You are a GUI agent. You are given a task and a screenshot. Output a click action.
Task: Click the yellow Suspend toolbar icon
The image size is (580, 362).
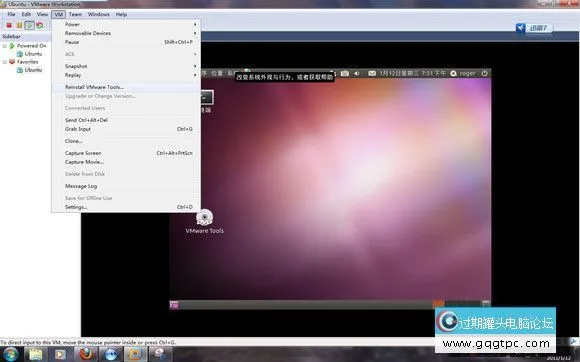[x=19, y=25]
